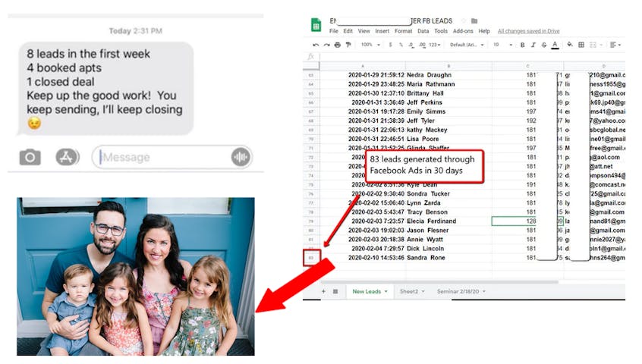Toggle italic formatting in Sheets toolbar

pyautogui.click(x=533, y=45)
